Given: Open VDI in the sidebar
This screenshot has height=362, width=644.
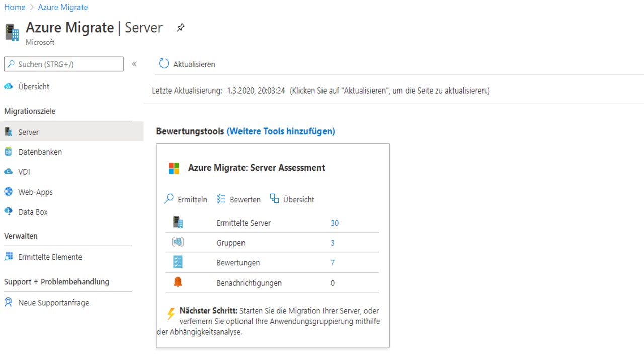Looking at the screenshot, I should (x=24, y=172).
